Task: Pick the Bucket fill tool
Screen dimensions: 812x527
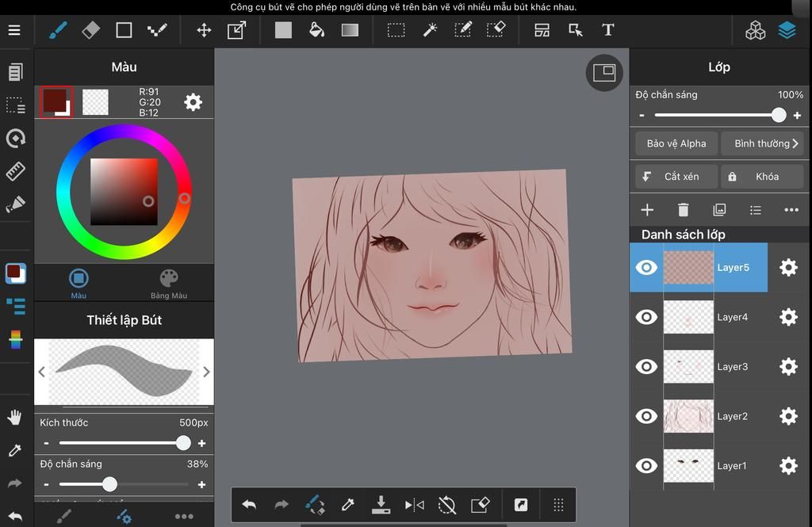Action: coord(316,30)
